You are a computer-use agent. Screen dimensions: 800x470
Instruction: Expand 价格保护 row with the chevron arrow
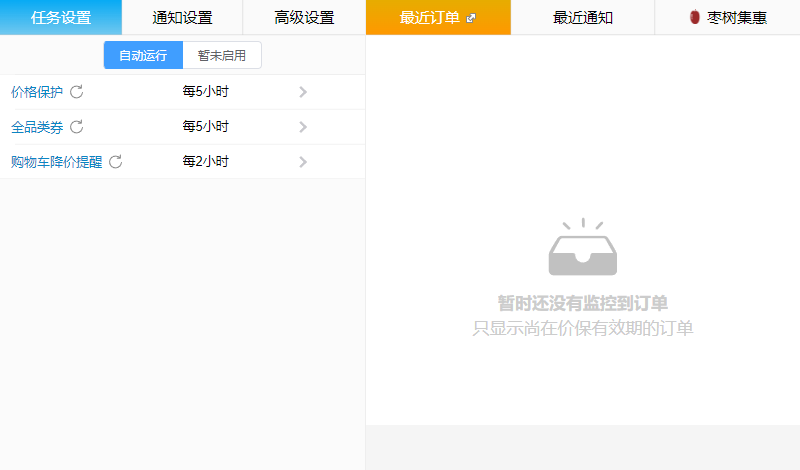[303, 92]
